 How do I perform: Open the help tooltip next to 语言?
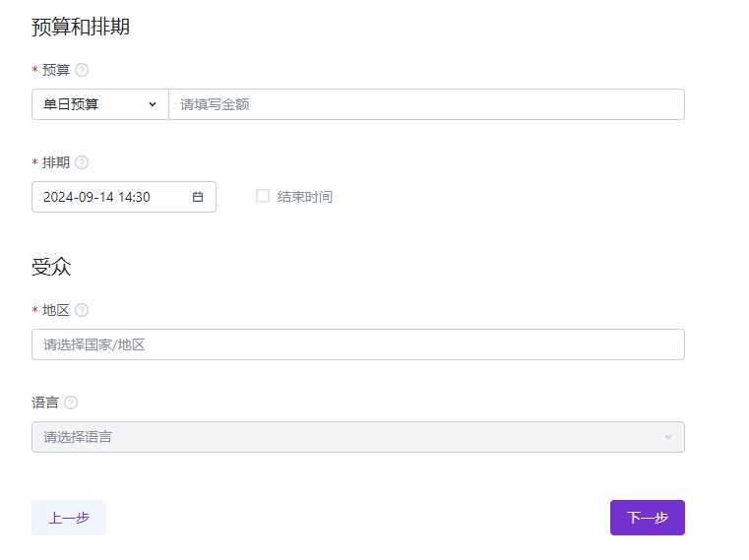pyautogui.click(x=71, y=403)
